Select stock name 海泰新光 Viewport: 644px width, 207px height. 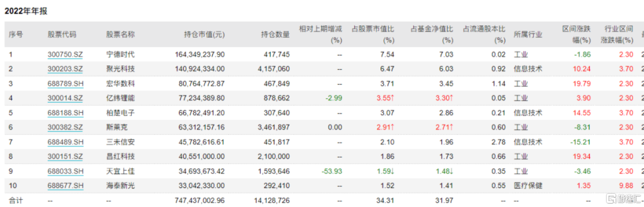click(x=120, y=185)
